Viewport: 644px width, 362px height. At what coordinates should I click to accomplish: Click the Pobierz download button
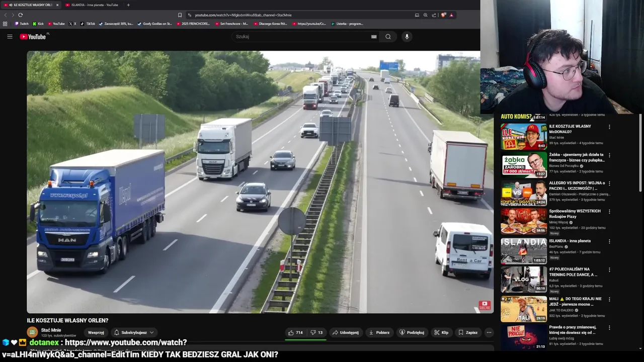pyautogui.click(x=379, y=332)
